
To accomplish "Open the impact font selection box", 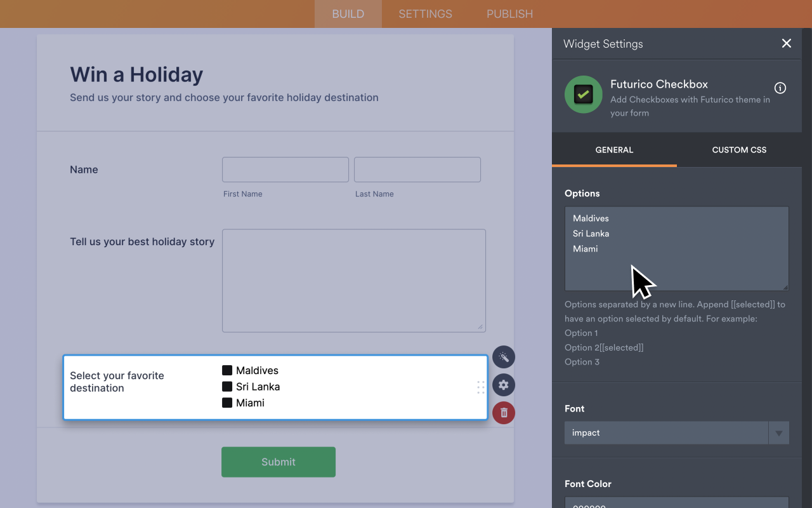I will pyautogui.click(x=666, y=432).
